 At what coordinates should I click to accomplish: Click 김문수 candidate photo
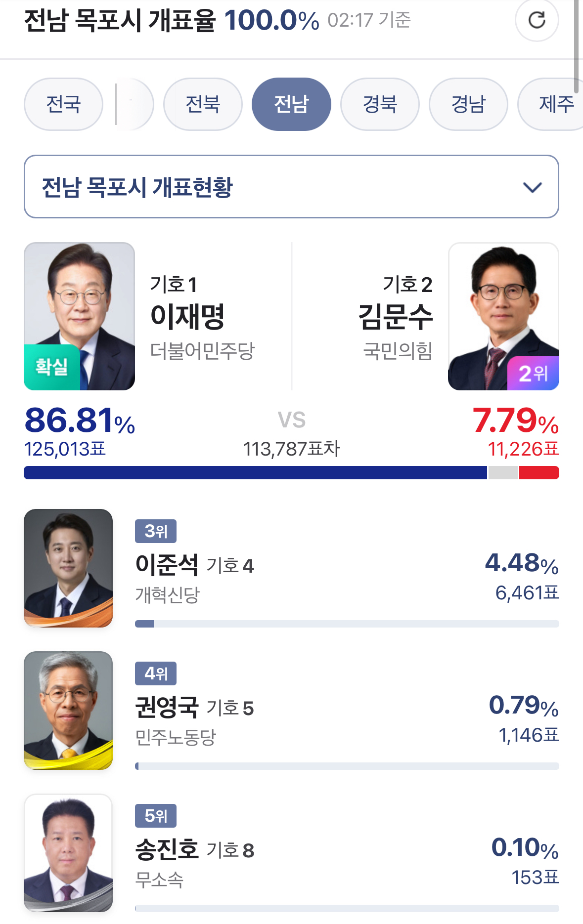pos(503,316)
